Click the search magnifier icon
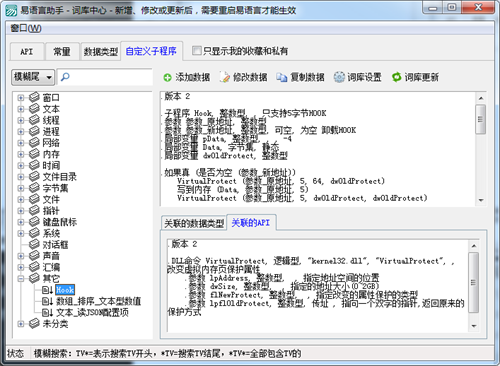 pyautogui.click(x=65, y=77)
